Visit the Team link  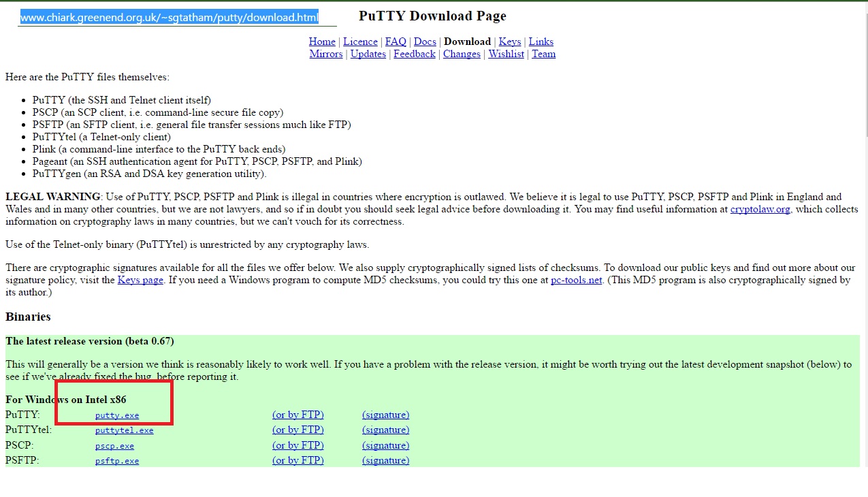(544, 54)
